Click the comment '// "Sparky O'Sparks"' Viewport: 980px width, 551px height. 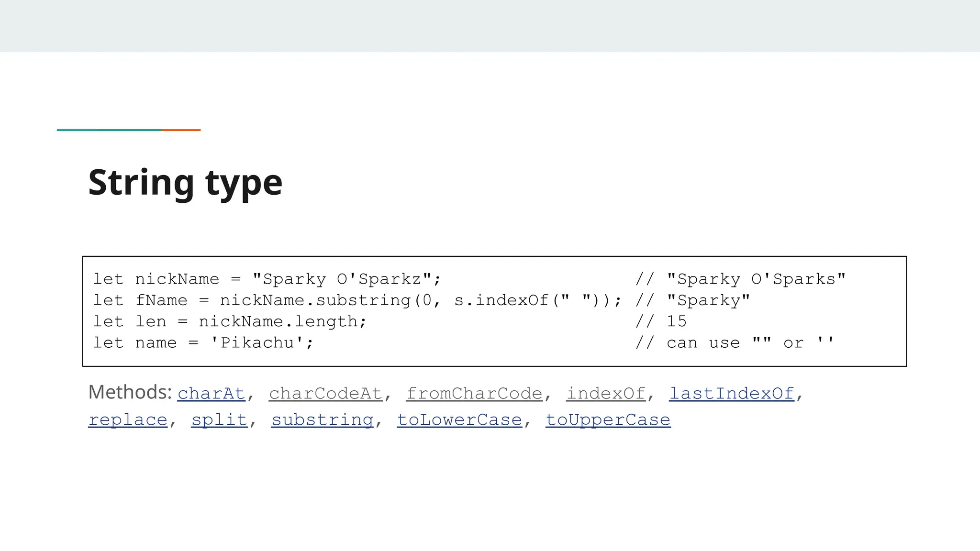[x=740, y=279]
